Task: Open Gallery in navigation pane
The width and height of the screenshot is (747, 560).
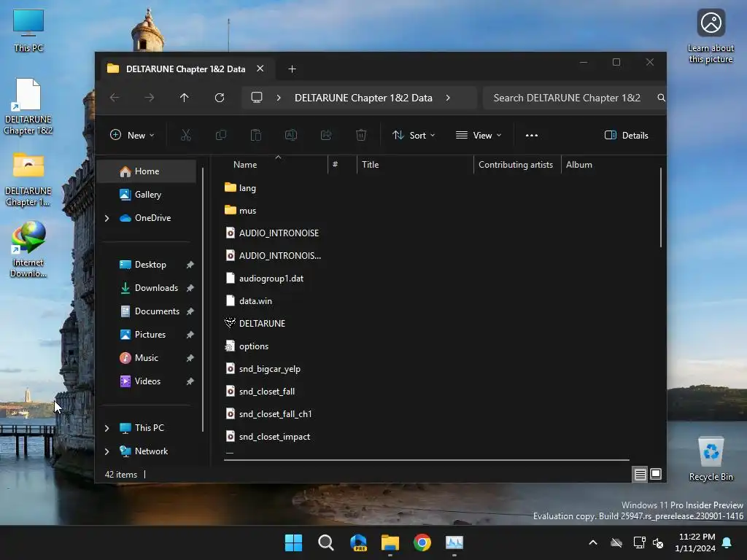Action: click(x=147, y=194)
